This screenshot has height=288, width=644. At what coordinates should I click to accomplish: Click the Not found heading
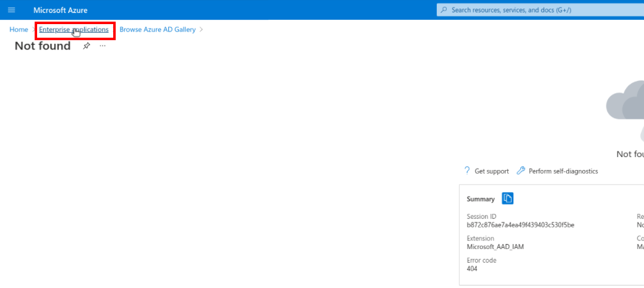pos(43,46)
